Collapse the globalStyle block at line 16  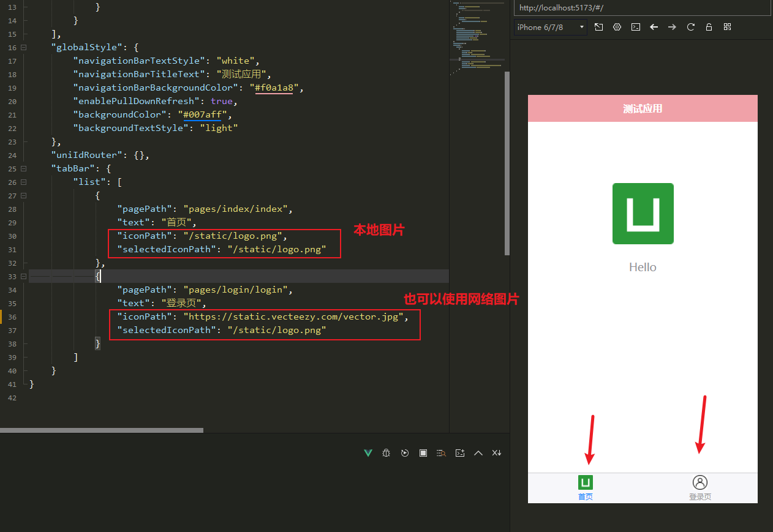(23, 47)
